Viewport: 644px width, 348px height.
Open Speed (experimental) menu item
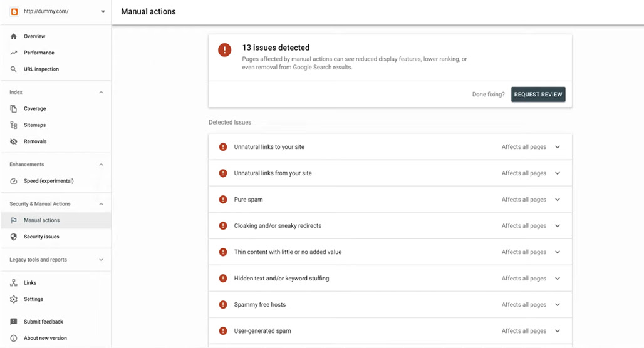56,180
